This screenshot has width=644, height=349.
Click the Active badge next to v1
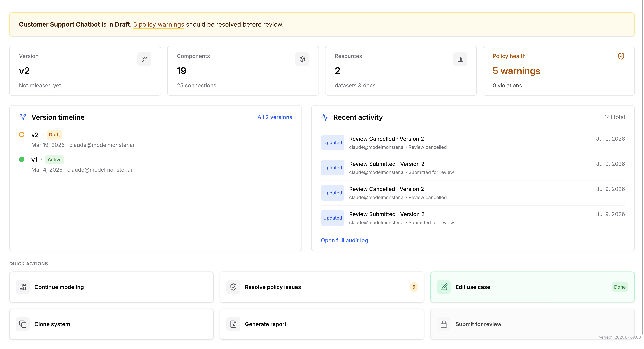pos(54,159)
